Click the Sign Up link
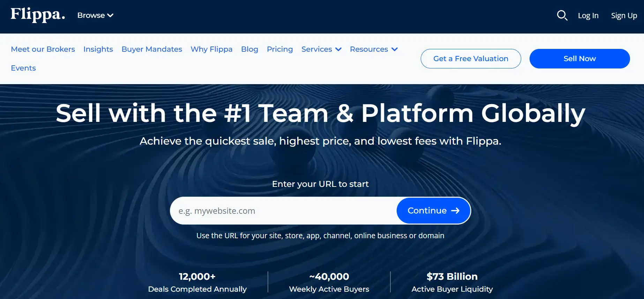This screenshot has width=644, height=299. [x=624, y=16]
